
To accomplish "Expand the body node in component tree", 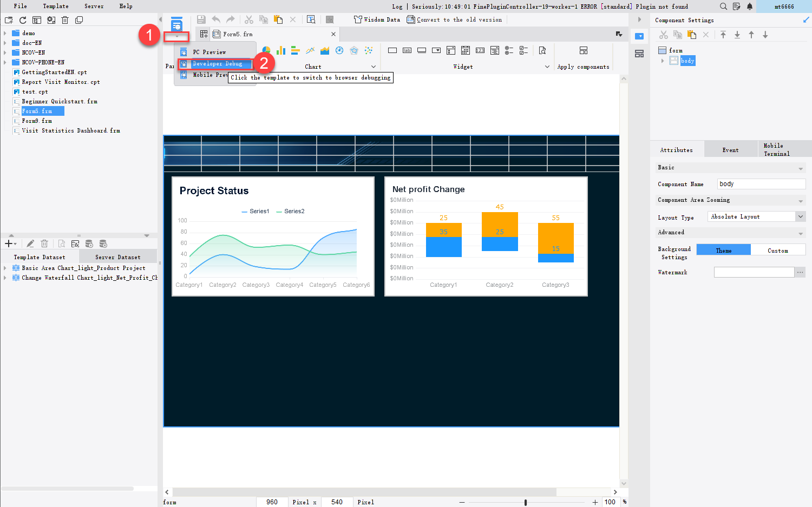I will pyautogui.click(x=663, y=61).
